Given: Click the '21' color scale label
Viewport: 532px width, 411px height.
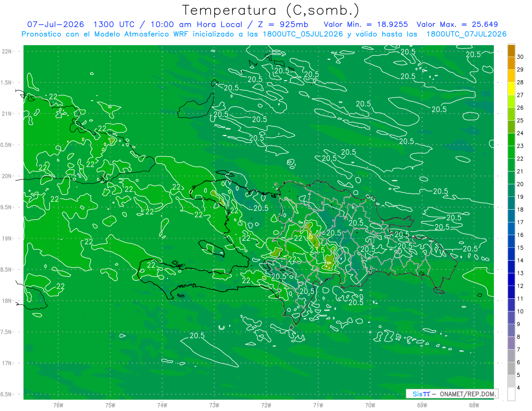Looking at the screenshot, I should click(x=520, y=171).
